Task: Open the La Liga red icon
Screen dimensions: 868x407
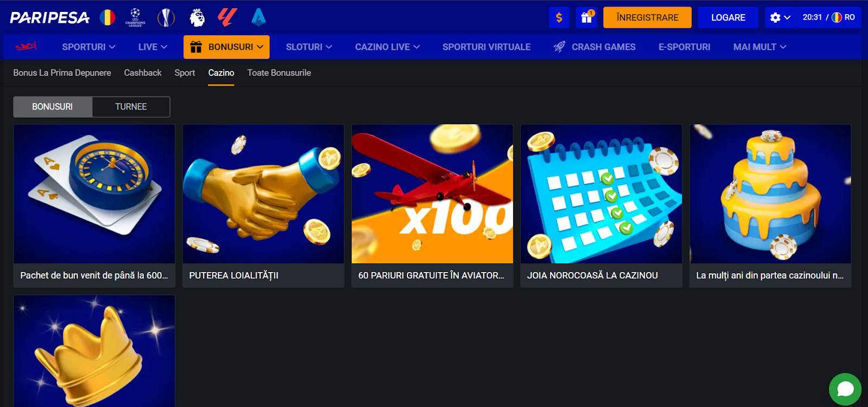Action: point(227,17)
